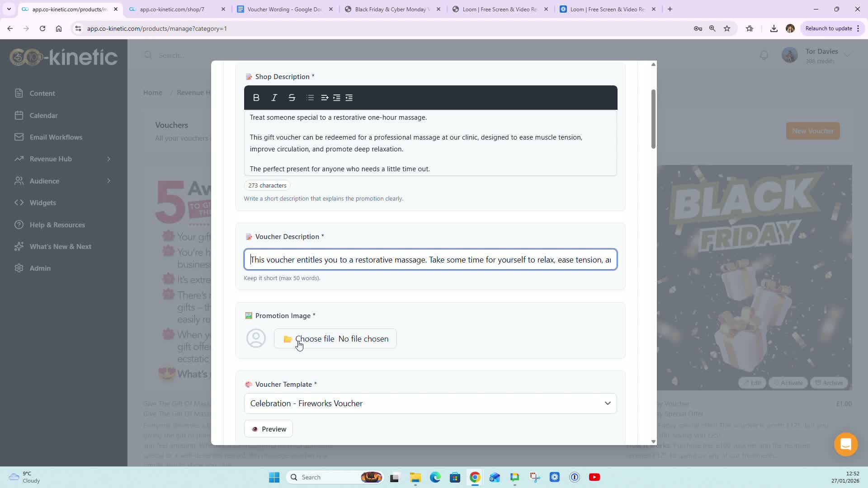Click the modal scrollbar's down arrow
Viewport: 868px width, 488px height.
coord(653,441)
